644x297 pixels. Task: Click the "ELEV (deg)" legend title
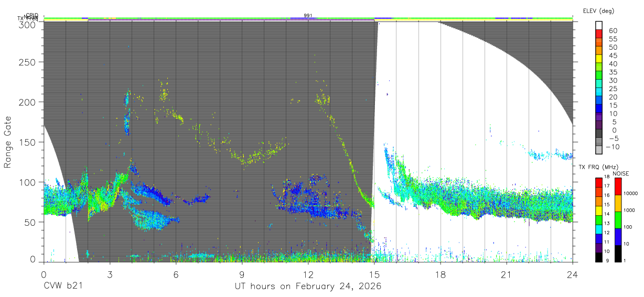pyautogui.click(x=598, y=11)
